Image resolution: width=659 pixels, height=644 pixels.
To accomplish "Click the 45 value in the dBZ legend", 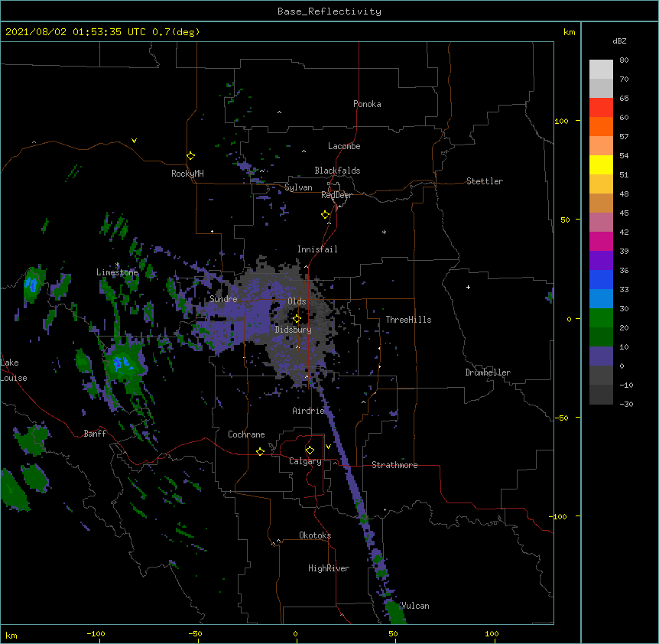I will click(x=624, y=213).
